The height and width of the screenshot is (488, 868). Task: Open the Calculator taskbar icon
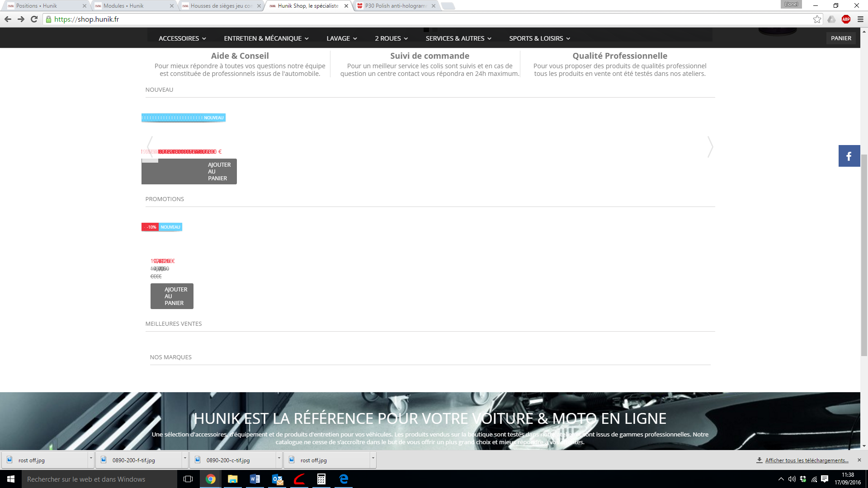[x=321, y=479]
